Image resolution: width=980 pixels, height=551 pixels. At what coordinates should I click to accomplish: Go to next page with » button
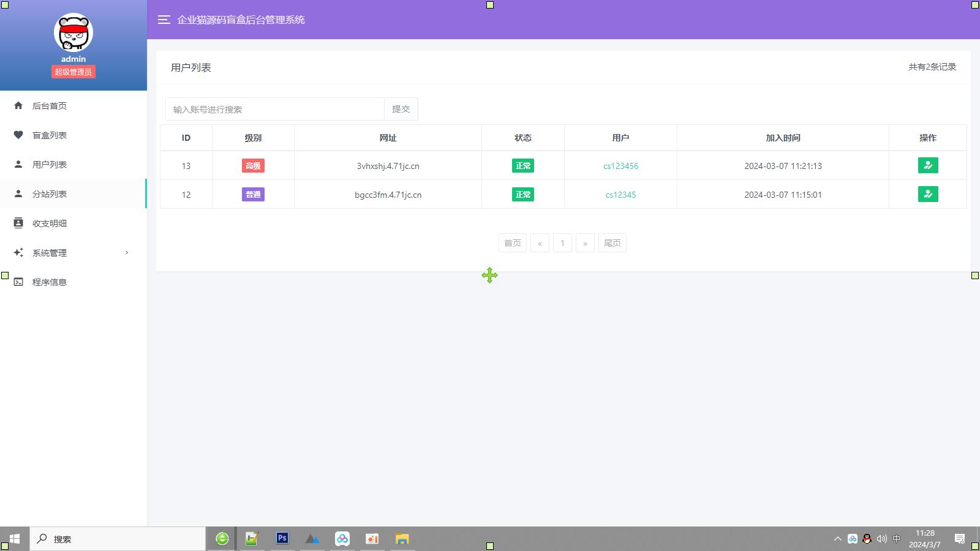click(x=585, y=243)
